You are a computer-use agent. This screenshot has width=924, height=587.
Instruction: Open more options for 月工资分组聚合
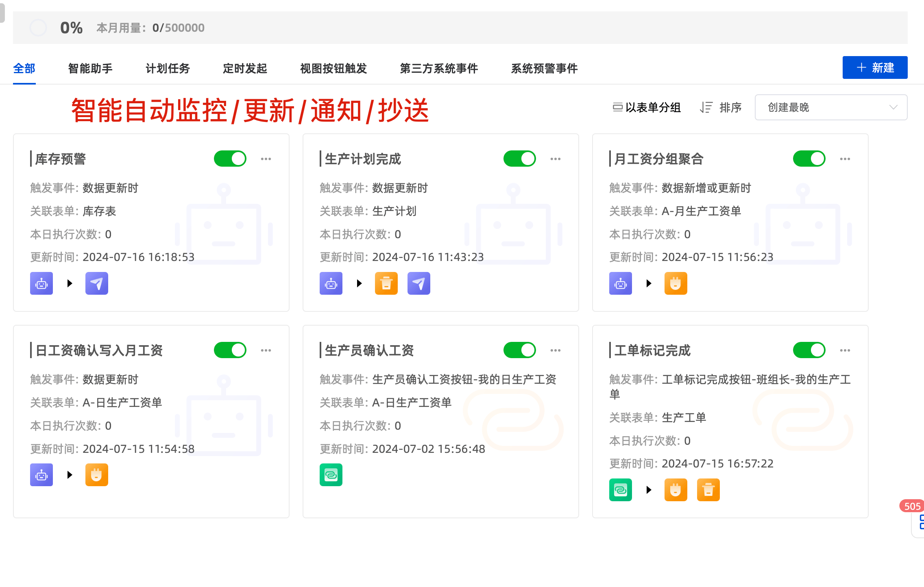tap(845, 159)
